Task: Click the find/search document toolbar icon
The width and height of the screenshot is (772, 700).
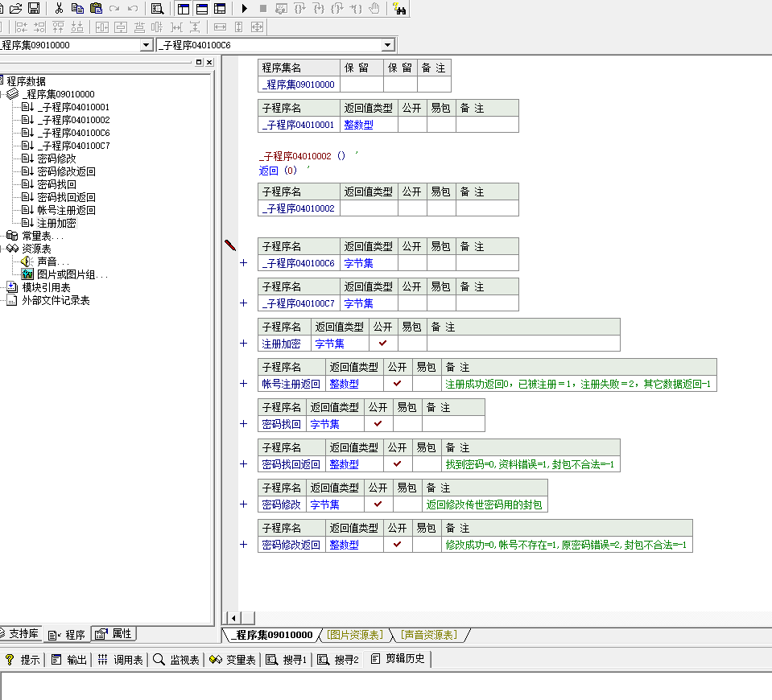Action: 158,8
